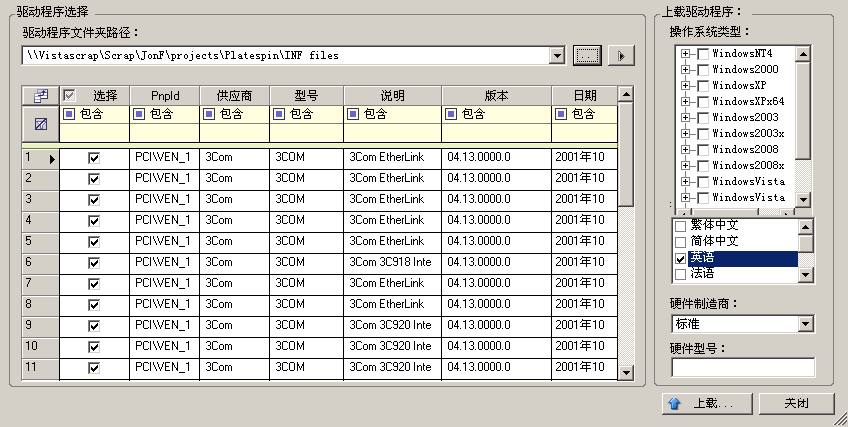Open the driver folder path dropdown
The height and width of the screenshot is (427, 848).
(556, 55)
